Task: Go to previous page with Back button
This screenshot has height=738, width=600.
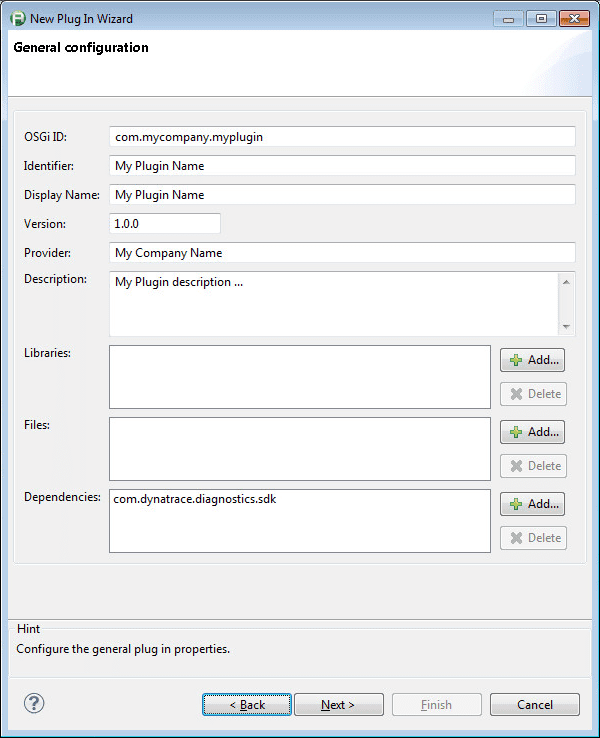Action: pos(247,705)
